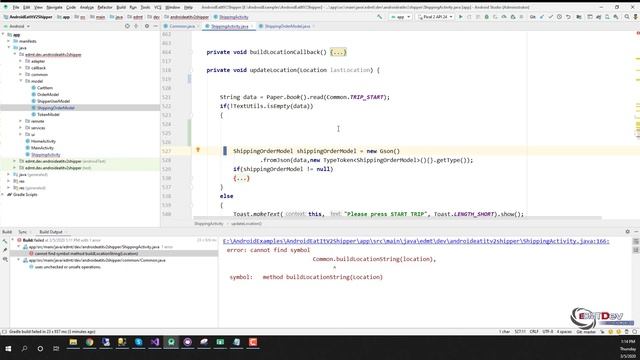Click the Project panel settings gear
This screenshot has height=360, width=640.
(147, 26)
